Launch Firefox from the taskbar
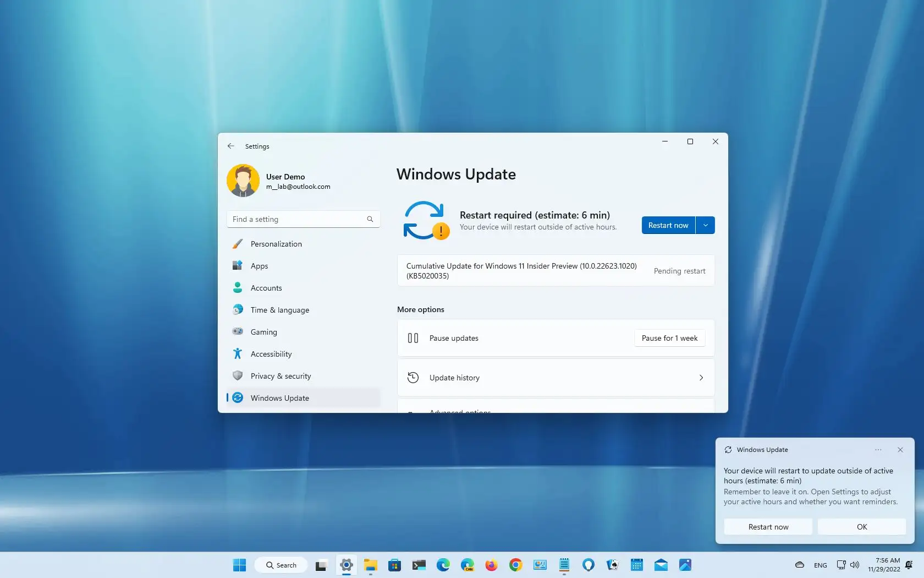The image size is (924, 578). point(491,565)
